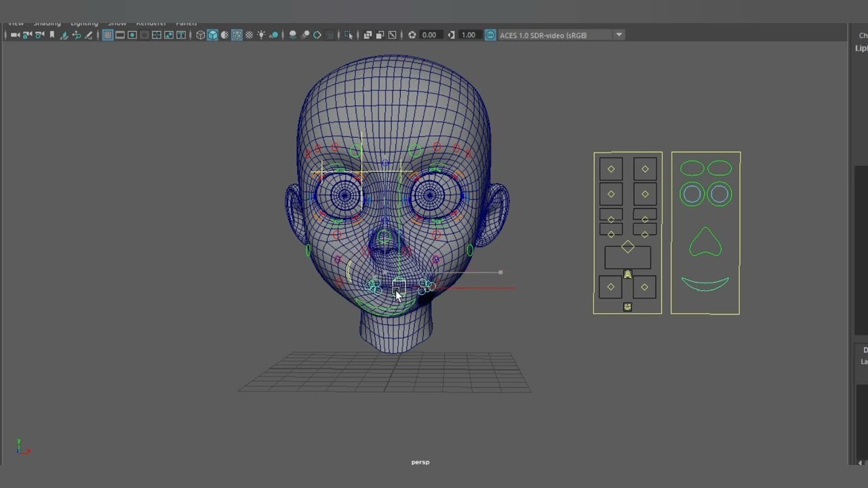Toggle the grid display icon in the panel toolbar
Image resolution: width=868 pixels, height=488 pixels.
(x=107, y=35)
